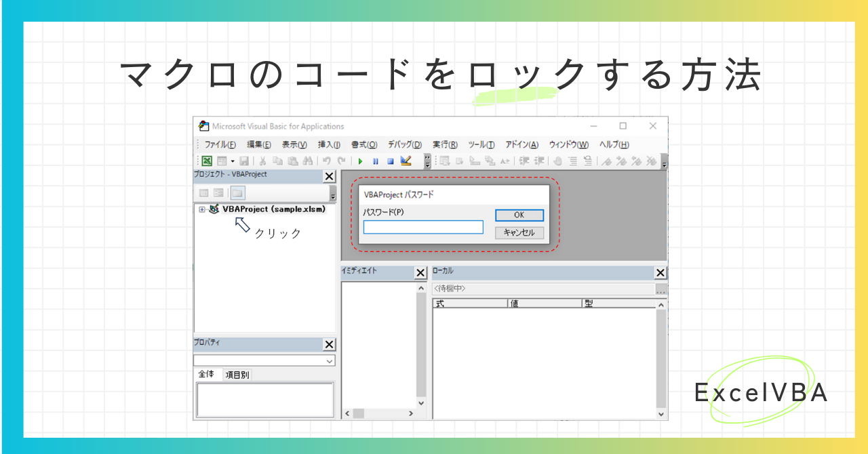The width and height of the screenshot is (868, 454).
Task: Click the Break pause icon
Action: point(375,161)
